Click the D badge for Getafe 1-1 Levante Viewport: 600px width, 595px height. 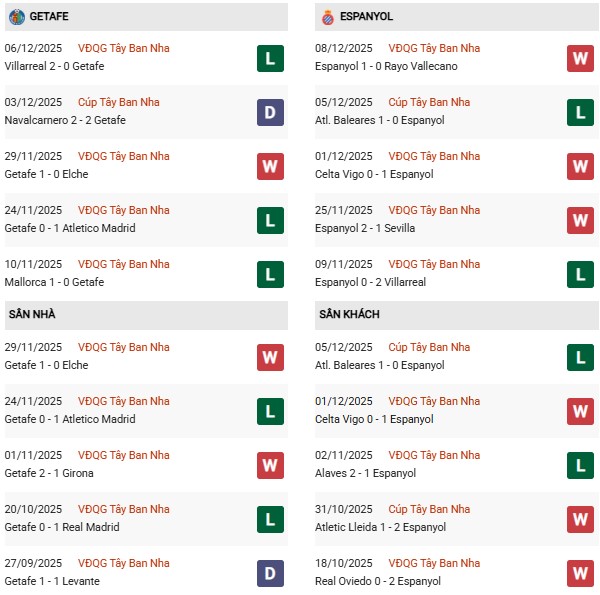(x=269, y=573)
